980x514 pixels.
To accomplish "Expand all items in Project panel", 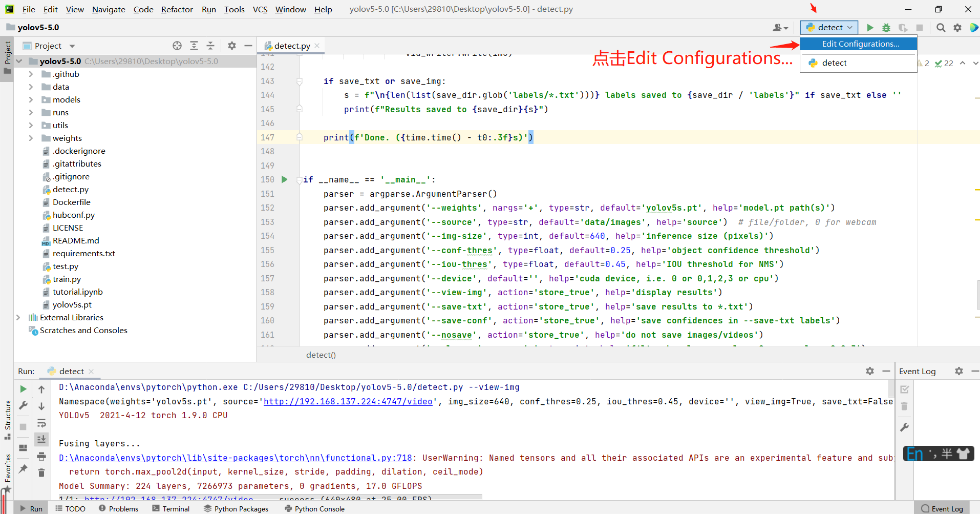I will tap(194, 46).
